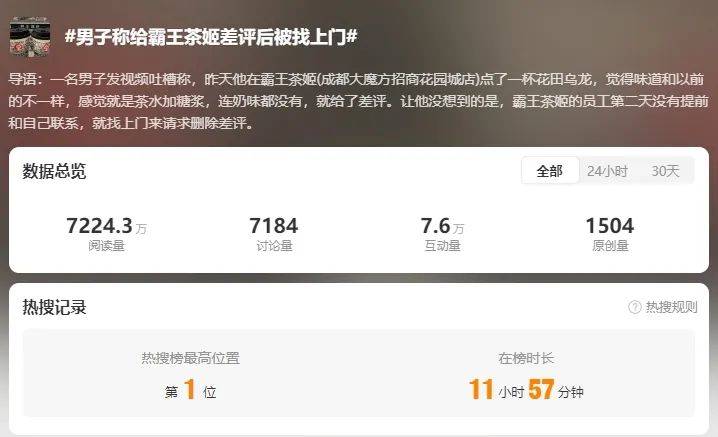Screen dimensions: 718x437
Task: Click the 阅读量 label under 7224.3万
Action: [x=106, y=246]
